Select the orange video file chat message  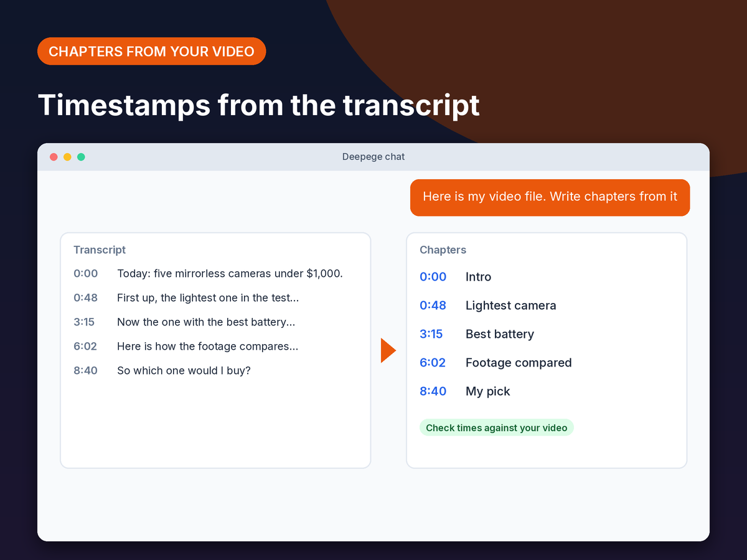(x=550, y=197)
